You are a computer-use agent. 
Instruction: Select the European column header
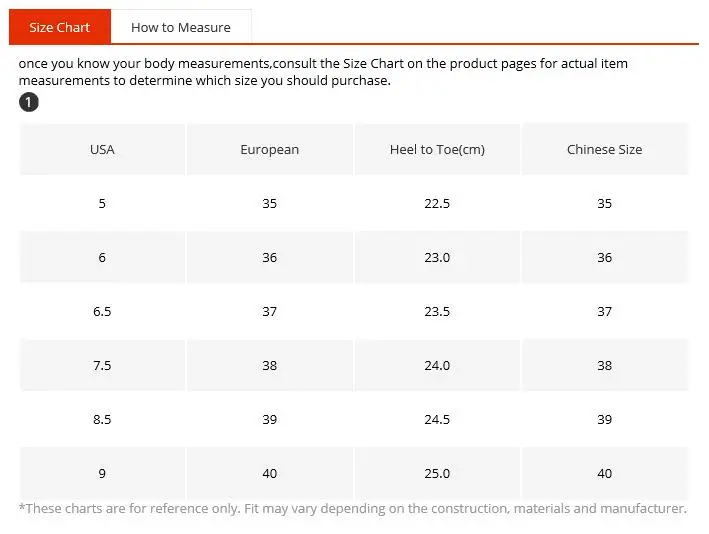[x=269, y=150]
